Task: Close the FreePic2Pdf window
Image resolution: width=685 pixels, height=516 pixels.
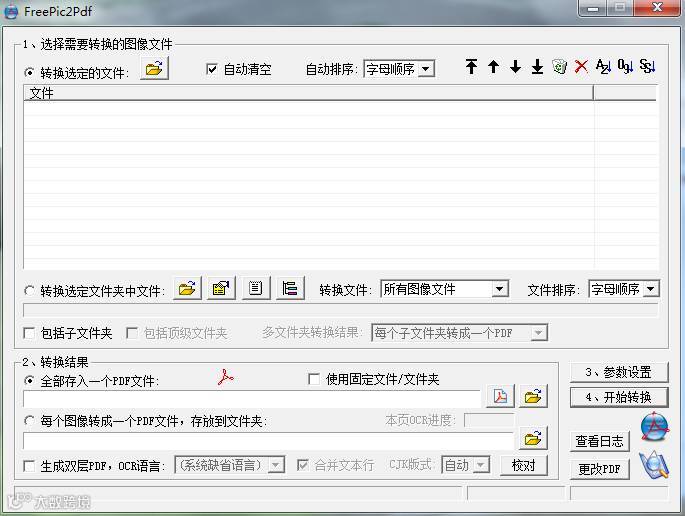Action: (x=657, y=8)
